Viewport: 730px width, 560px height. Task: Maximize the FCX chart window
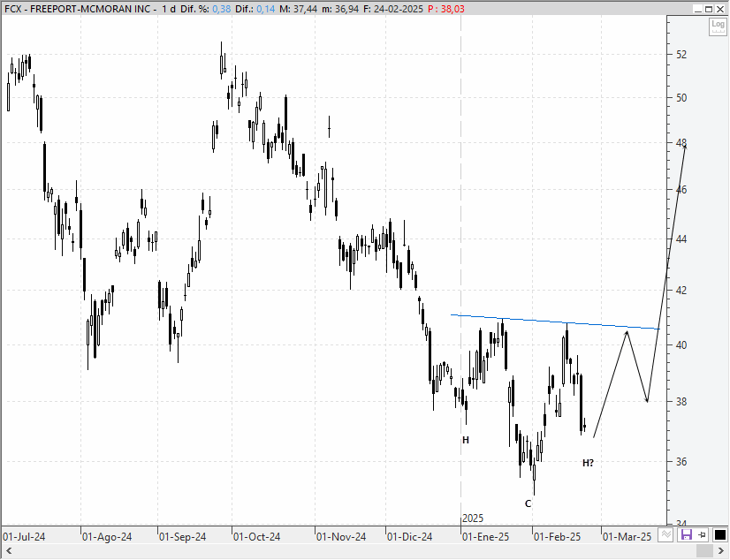click(709, 9)
